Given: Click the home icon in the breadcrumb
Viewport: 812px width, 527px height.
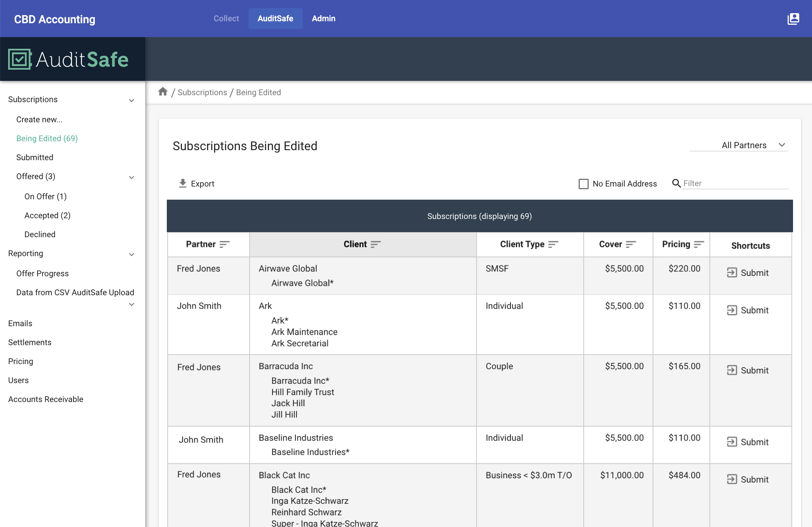Looking at the screenshot, I should (163, 91).
